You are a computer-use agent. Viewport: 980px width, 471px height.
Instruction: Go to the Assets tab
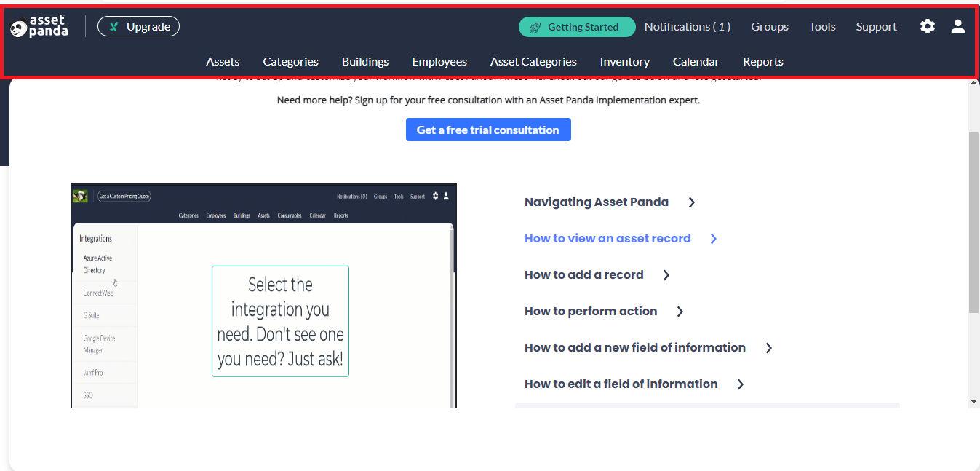click(x=223, y=62)
